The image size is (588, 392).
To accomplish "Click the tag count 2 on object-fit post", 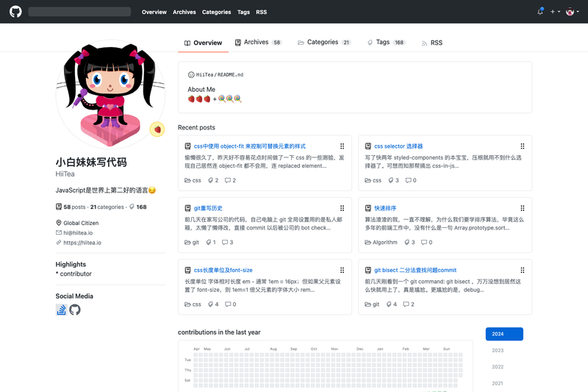I will tap(213, 180).
